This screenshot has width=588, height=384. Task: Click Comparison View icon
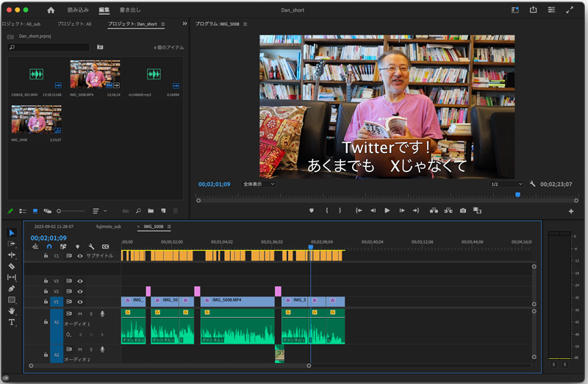pos(477,210)
